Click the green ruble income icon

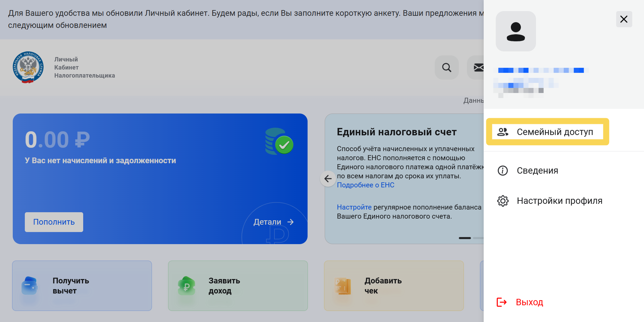(186, 286)
